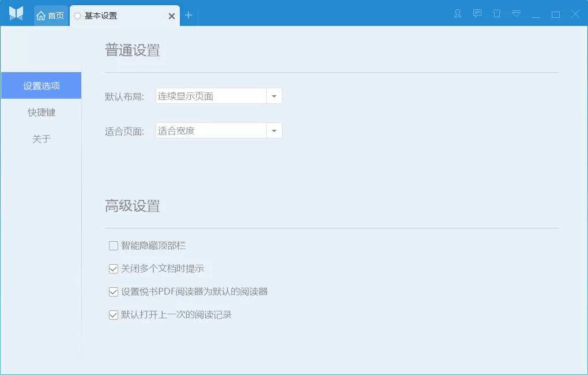This screenshot has height=375, width=588.
Task: Open the title bar dropdown menu icon
Action: coord(517,14)
